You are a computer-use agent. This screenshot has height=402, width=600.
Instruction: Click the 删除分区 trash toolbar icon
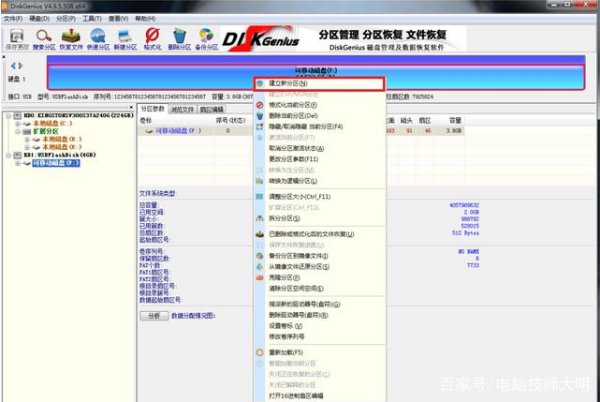(x=179, y=39)
